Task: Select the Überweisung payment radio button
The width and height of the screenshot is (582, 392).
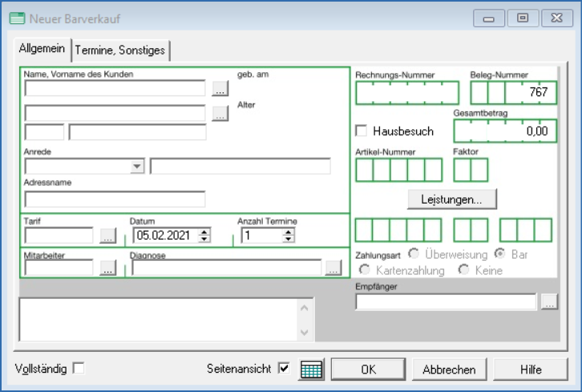Action: [414, 254]
